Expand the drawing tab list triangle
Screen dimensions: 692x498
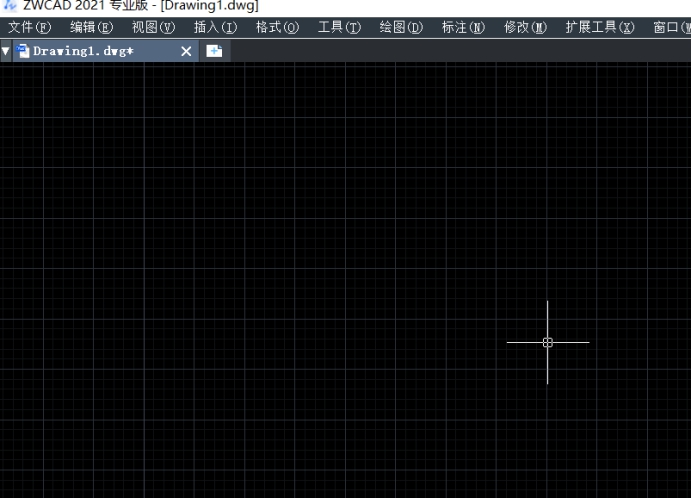(6, 51)
